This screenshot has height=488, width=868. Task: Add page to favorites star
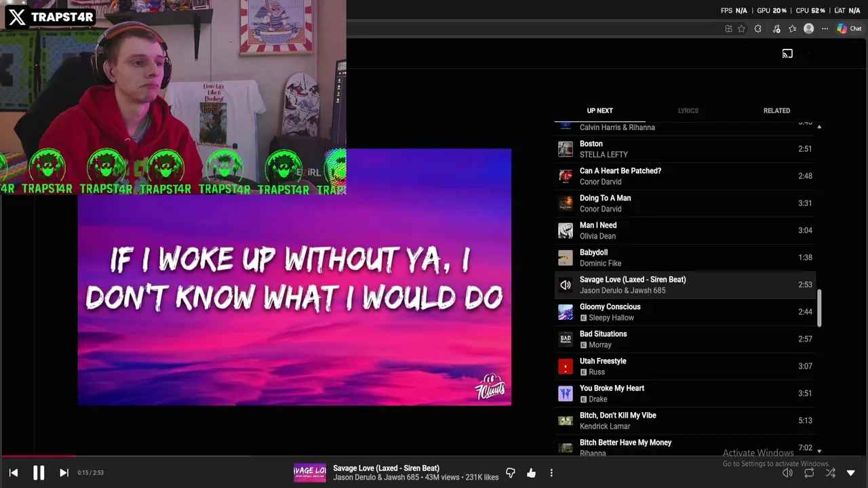(741, 28)
